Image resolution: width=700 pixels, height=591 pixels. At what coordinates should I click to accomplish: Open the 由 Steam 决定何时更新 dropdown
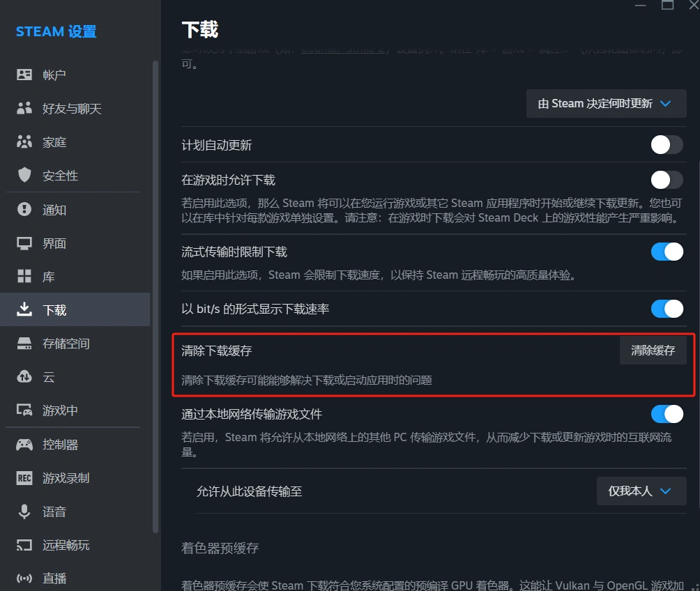(x=605, y=103)
